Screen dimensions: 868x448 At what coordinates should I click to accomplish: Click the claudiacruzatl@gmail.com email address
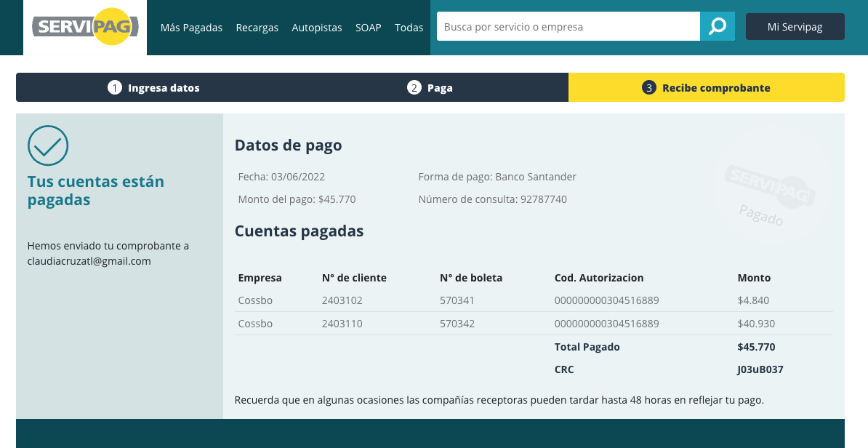coord(89,261)
